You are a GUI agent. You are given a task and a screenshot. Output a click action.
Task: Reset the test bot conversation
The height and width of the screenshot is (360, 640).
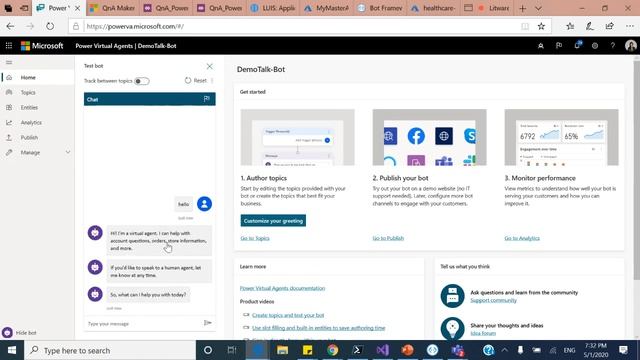(x=196, y=80)
